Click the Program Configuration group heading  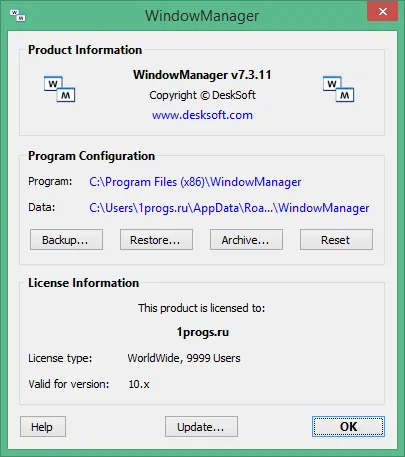click(x=92, y=156)
